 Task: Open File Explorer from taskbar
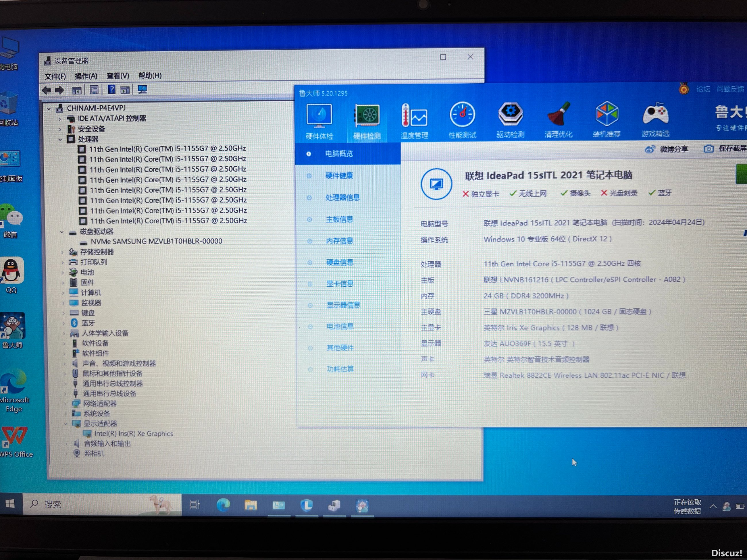pyautogui.click(x=251, y=505)
